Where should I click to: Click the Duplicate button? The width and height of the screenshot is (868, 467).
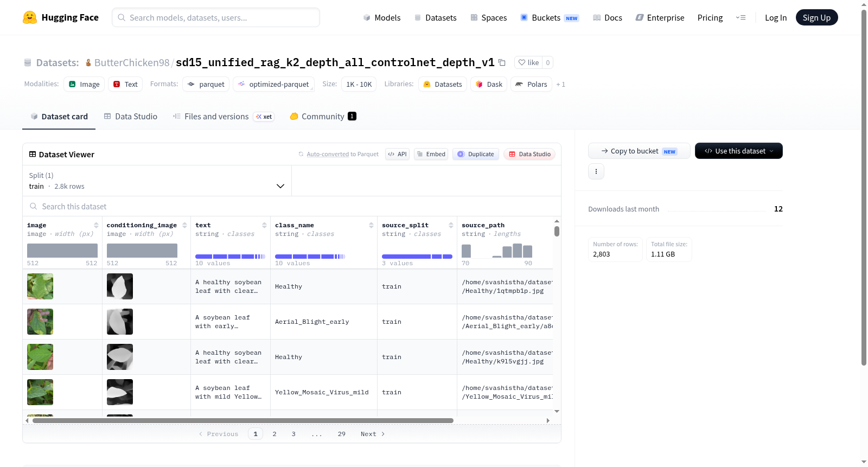click(x=476, y=154)
